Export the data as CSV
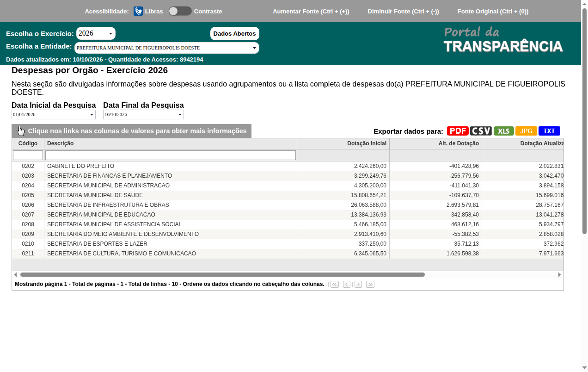The image size is (588, 372). (x=481, y=131)
